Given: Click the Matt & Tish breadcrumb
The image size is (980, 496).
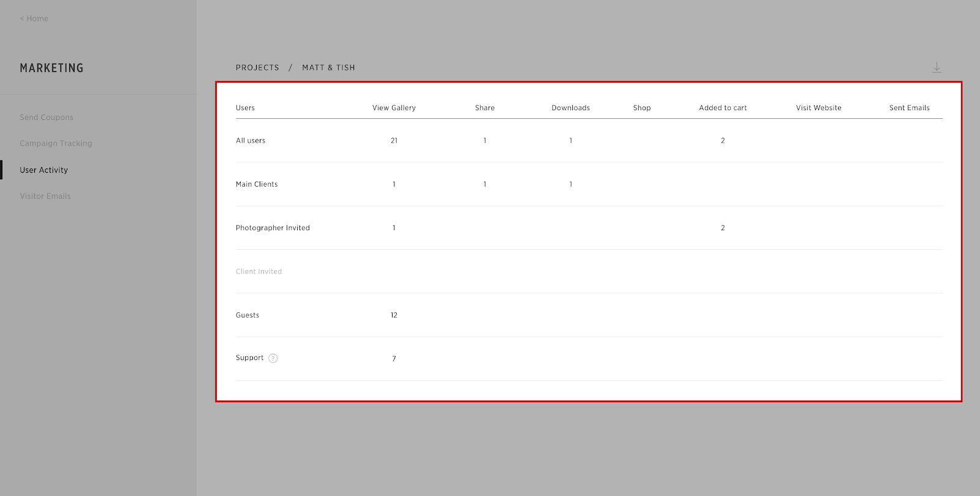Looking at the screenshot, I should point(328,67).
